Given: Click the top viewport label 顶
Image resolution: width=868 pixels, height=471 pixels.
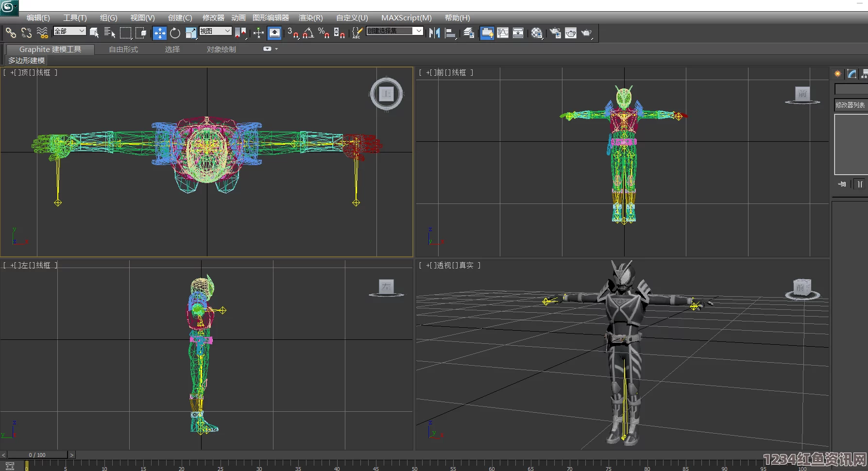Looking at the screenshot, I should (x=24, y=72).
